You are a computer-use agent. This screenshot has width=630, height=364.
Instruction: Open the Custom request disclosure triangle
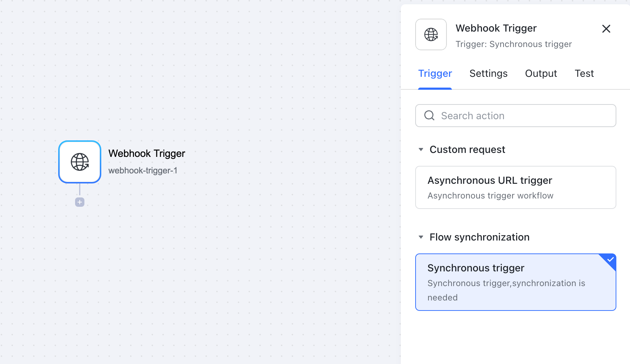(x=421, y=149)
